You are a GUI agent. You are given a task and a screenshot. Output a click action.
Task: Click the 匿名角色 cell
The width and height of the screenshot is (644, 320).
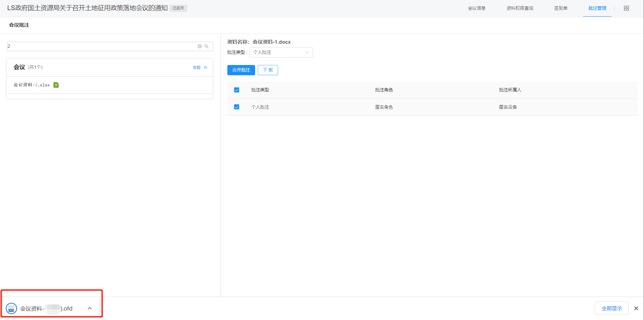tap(384, 107)
